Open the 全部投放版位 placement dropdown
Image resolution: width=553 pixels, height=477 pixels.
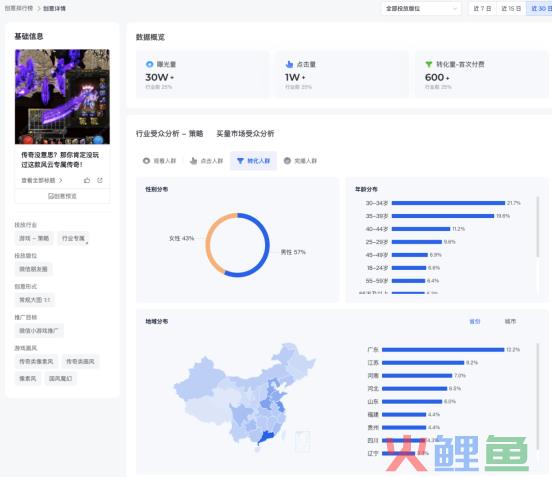click(421, 8)
